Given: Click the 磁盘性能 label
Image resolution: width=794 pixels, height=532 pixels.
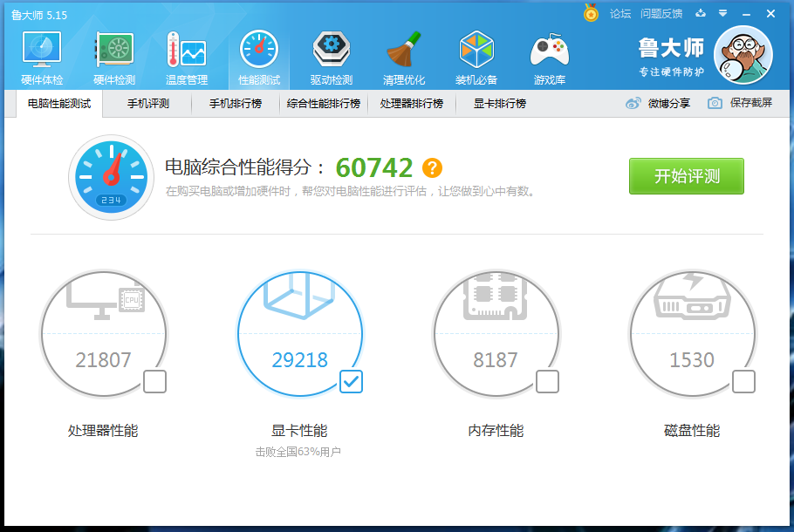Looking at the screenshot, I should pos(692,431).
